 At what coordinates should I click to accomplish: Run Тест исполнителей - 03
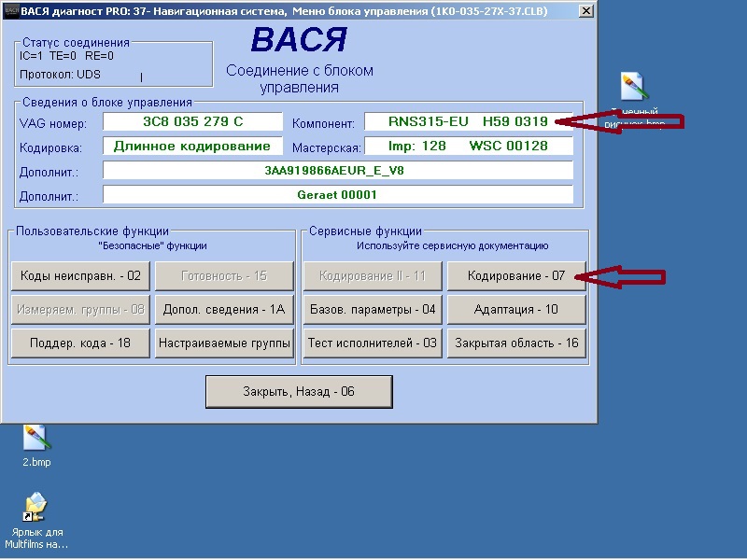(373, 343)
